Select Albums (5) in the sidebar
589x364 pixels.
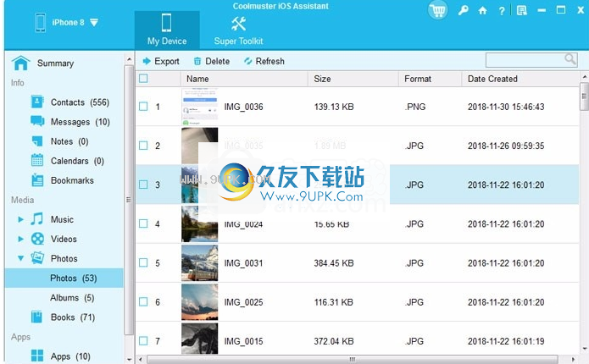click(72, 298)
